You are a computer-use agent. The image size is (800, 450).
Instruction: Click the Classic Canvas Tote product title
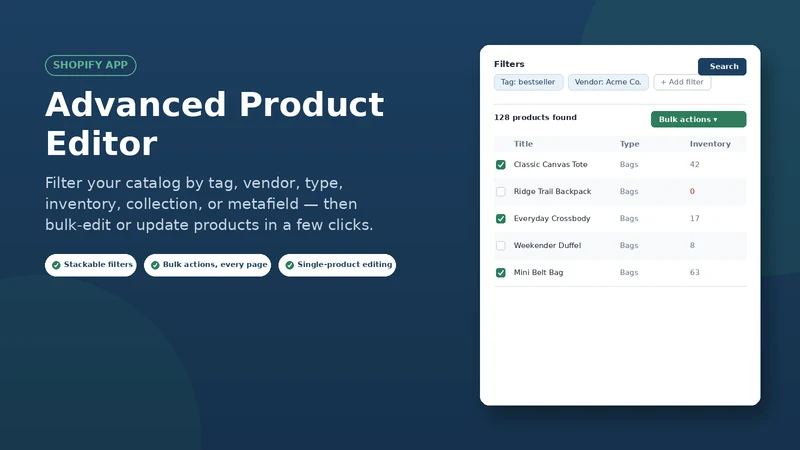[x=551, y=164]
